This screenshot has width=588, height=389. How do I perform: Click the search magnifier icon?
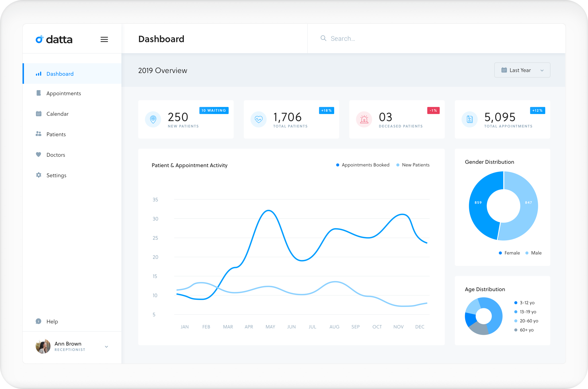click(323, 38)
